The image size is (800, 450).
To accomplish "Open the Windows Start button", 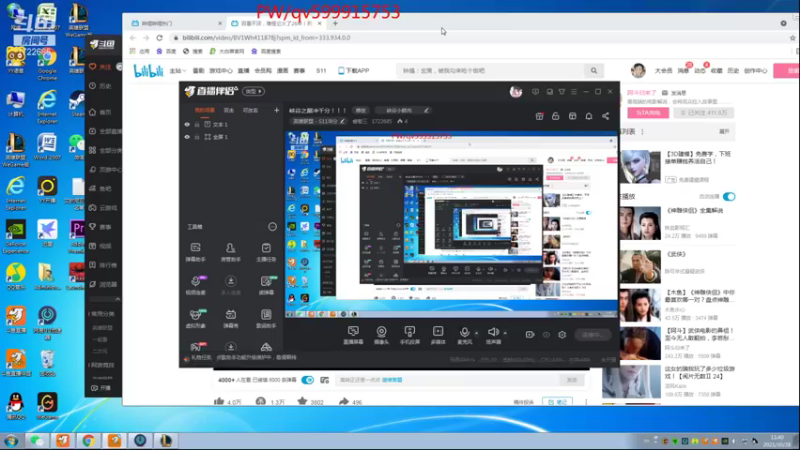I will click(11, 440).
